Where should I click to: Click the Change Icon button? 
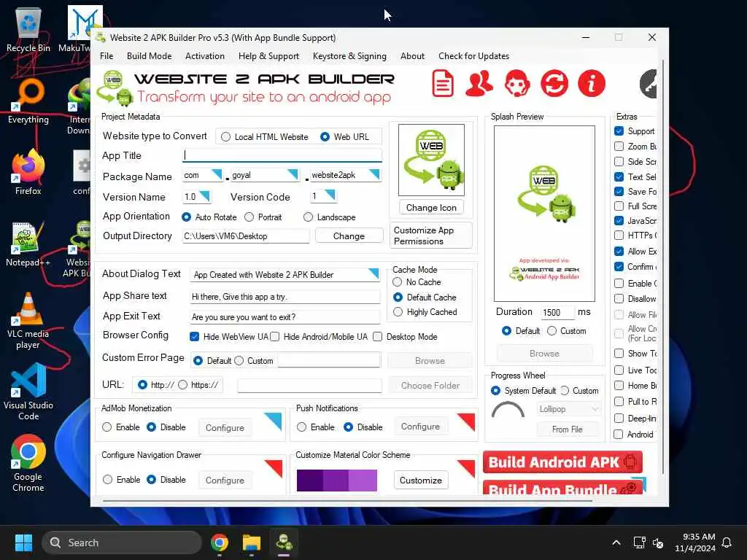click(431, 208)
